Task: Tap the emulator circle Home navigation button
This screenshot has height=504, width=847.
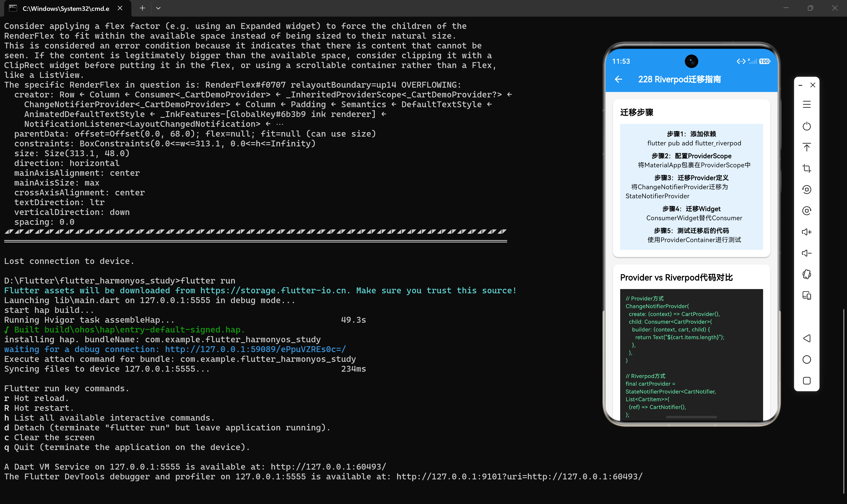Action: (807, 359)
